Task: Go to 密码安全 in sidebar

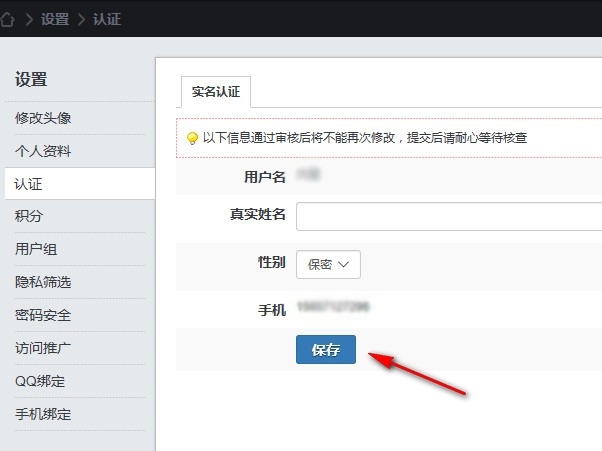Action: (x=43, y=316)
